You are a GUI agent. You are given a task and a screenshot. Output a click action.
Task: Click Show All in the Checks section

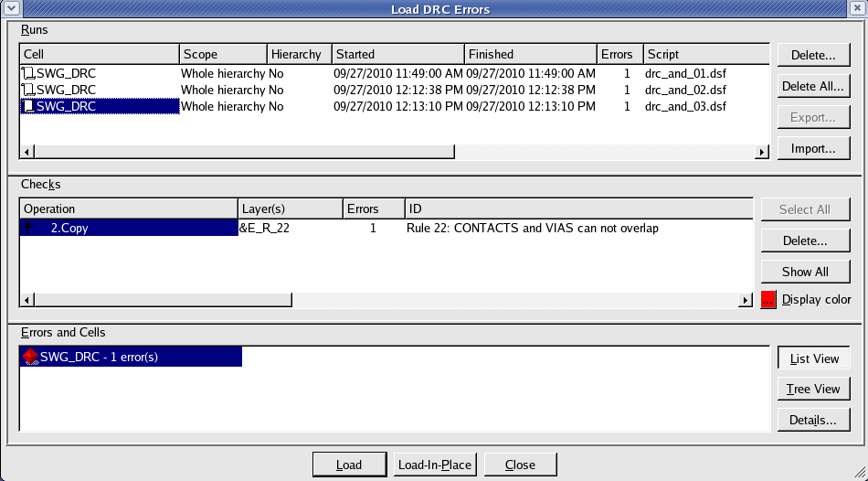click(805, 272)
